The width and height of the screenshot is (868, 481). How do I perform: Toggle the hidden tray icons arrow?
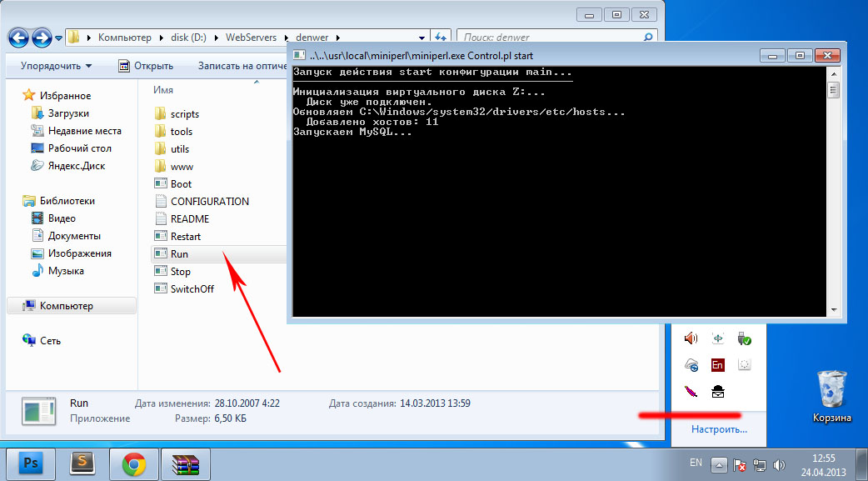[719, 463]
